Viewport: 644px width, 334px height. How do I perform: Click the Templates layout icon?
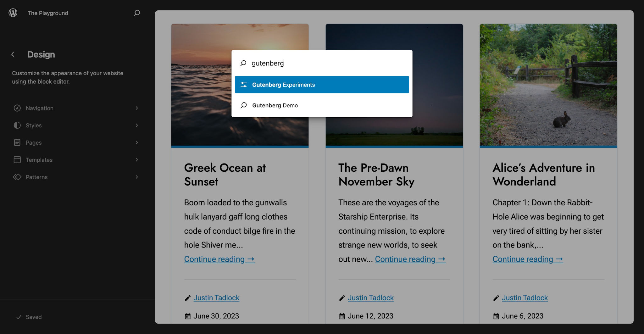pos(17,160)
